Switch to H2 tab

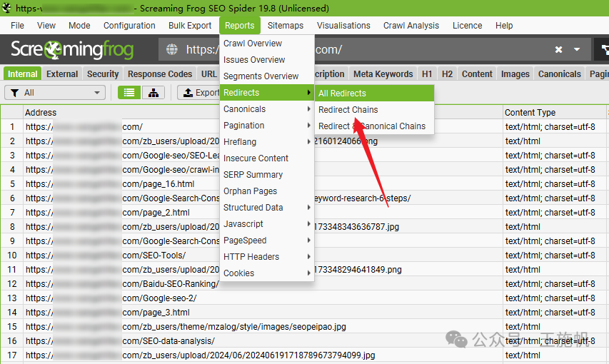447,74
